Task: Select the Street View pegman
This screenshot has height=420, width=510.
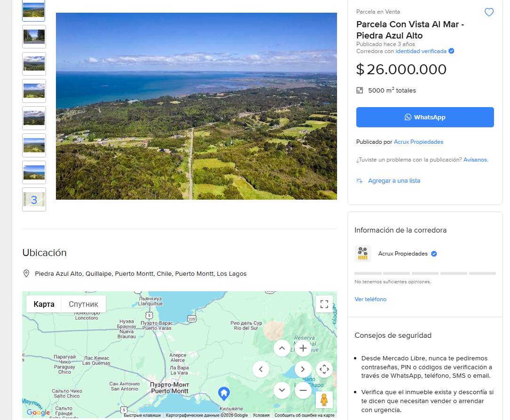Action: [324, 399]
